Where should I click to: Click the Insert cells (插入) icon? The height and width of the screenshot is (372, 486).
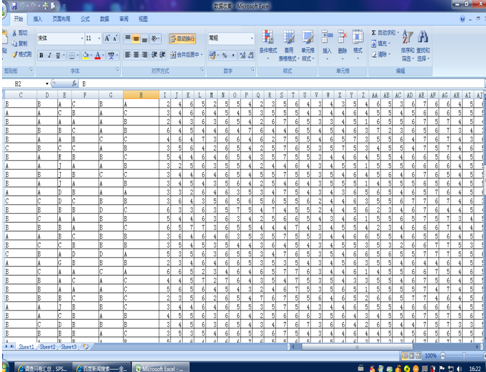coord(327,37)
